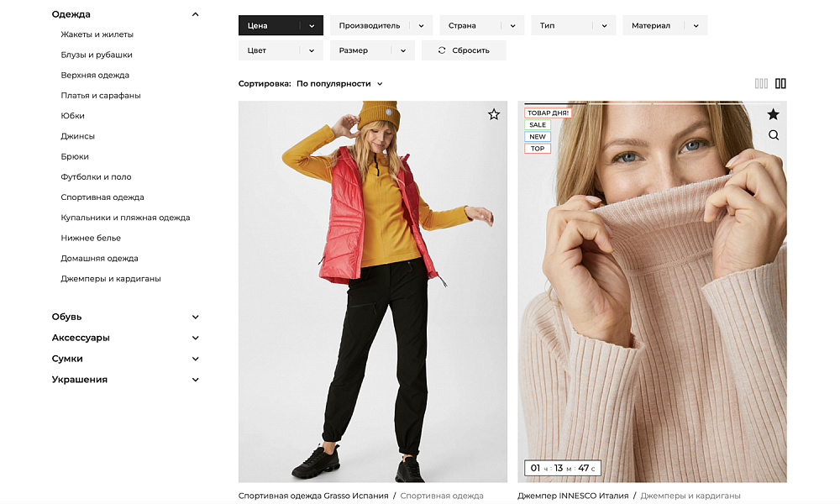
Task: Click the reset filters circular arrow icon
Action: pyautogui.click(x=442, y=50)
